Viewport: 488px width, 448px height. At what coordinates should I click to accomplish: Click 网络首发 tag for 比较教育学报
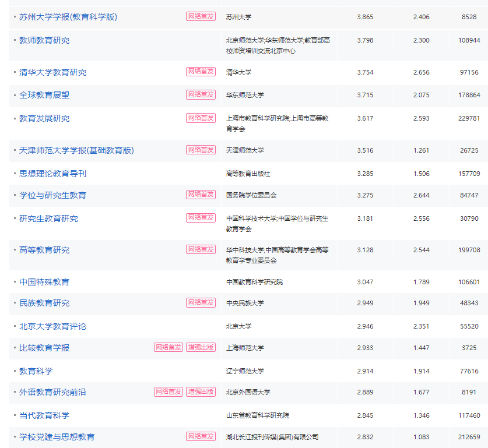pyautogui.click(x=168, y=347)
